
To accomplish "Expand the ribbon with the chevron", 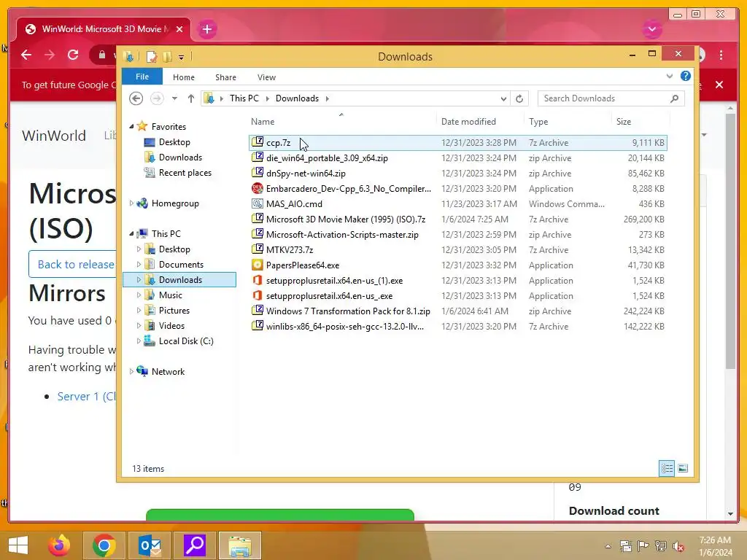I will (x=670, y=76).
